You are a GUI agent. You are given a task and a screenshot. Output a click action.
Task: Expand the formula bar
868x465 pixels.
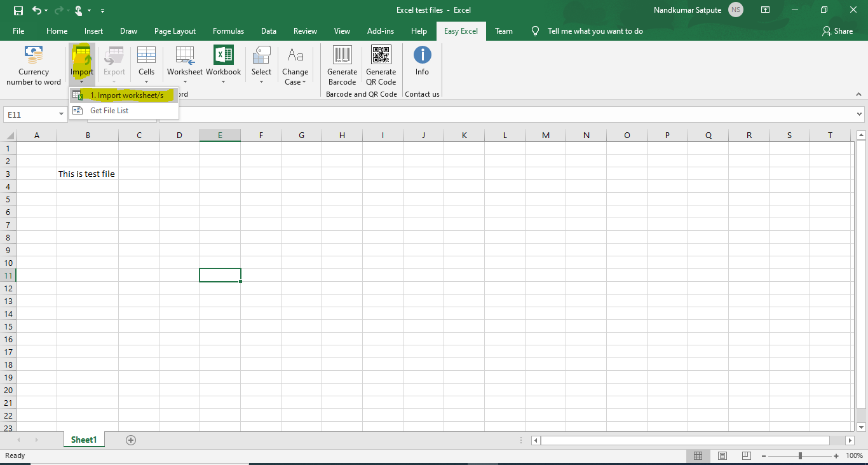(x=859, y=115)
